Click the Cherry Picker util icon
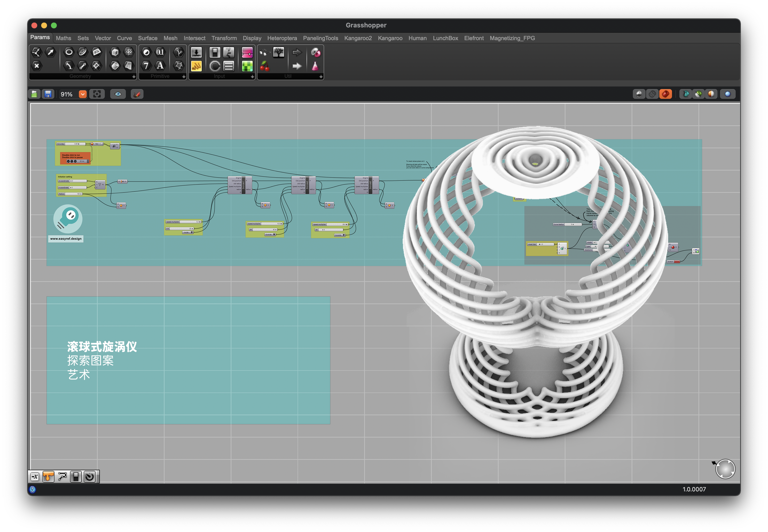 (264, 66)
